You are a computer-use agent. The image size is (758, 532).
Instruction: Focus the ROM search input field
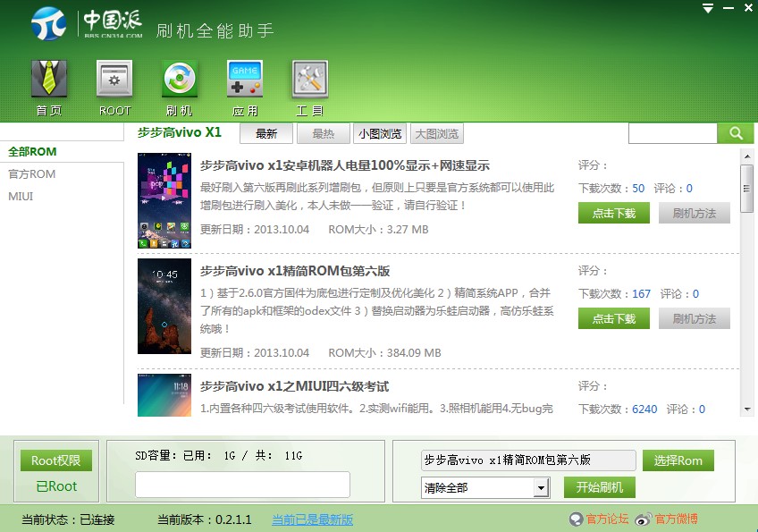click(672, 133)
